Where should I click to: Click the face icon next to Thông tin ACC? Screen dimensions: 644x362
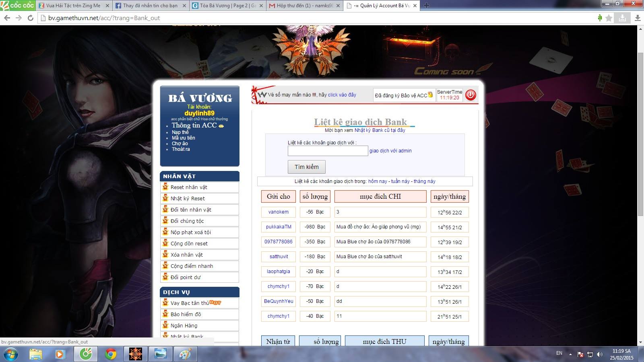coord(221,126)
